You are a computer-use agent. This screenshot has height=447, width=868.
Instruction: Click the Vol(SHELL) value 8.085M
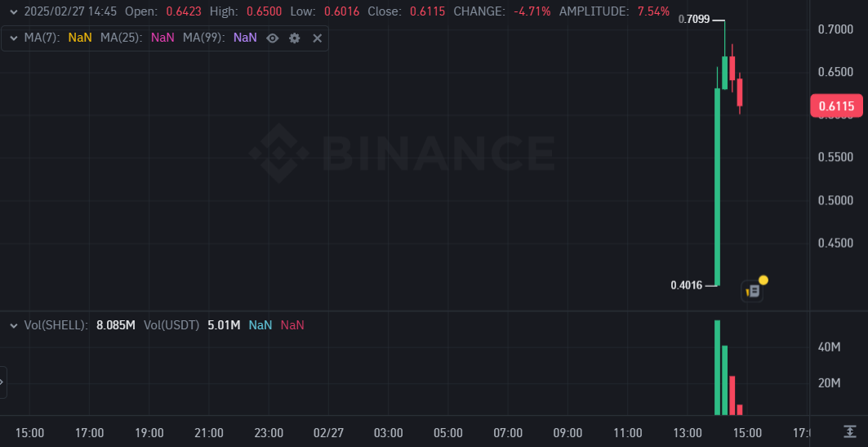[x=116, y=325]
